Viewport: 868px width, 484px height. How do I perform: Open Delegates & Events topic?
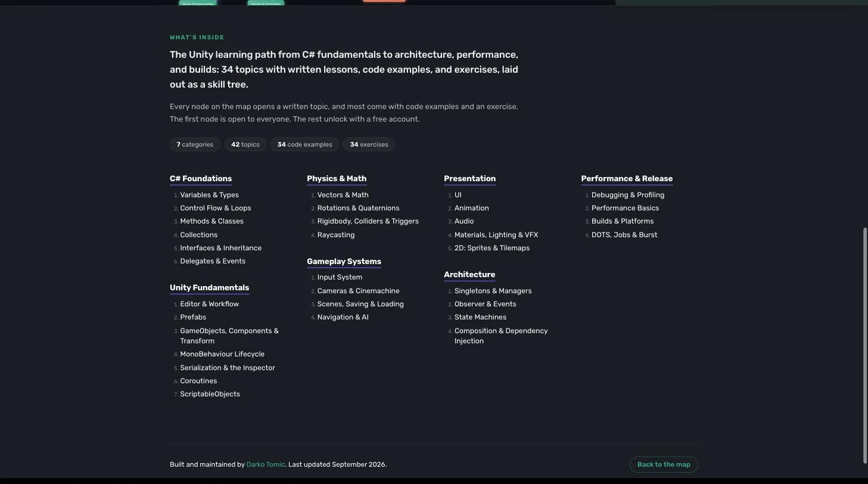[x=213, y=261]
